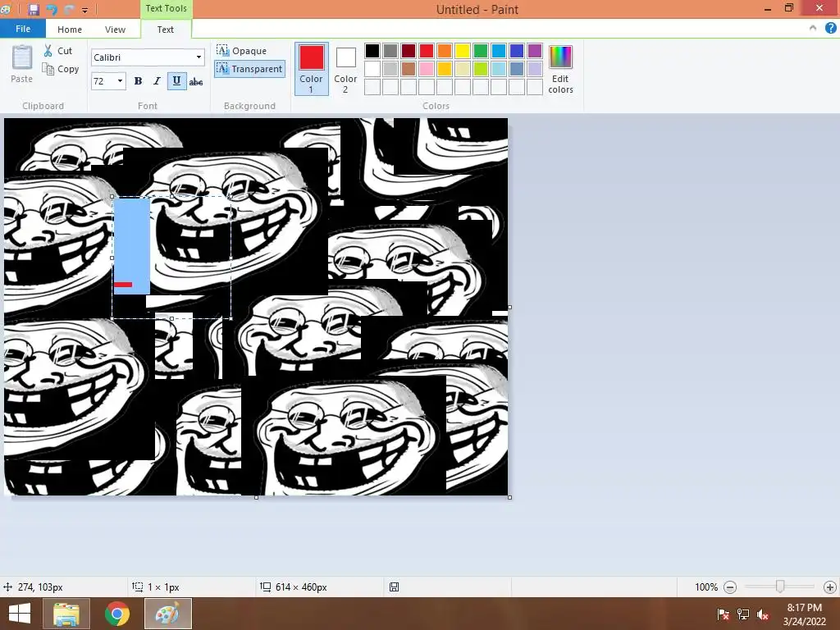
Task: Click the status bar file size disk icon
Action: [395, 587]
